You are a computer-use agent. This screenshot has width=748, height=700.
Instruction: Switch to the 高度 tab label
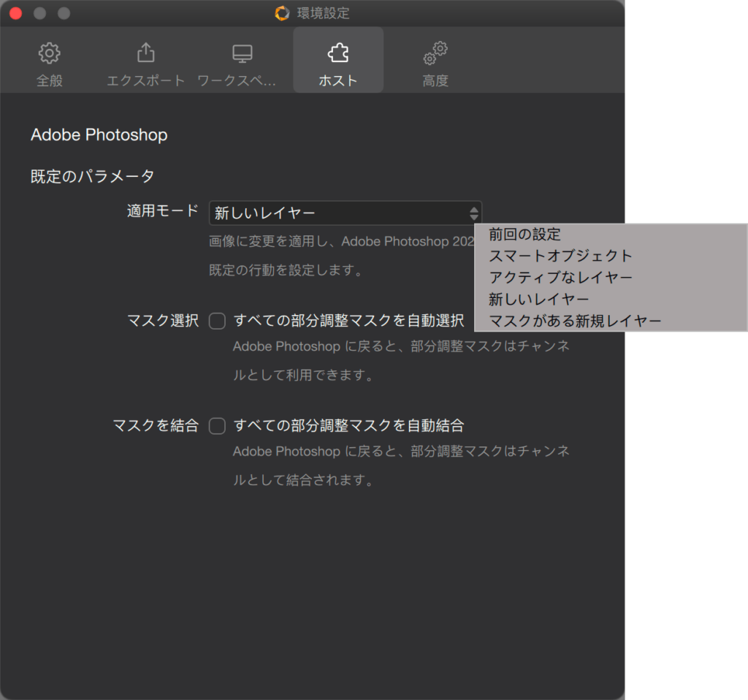click(435, 80)
